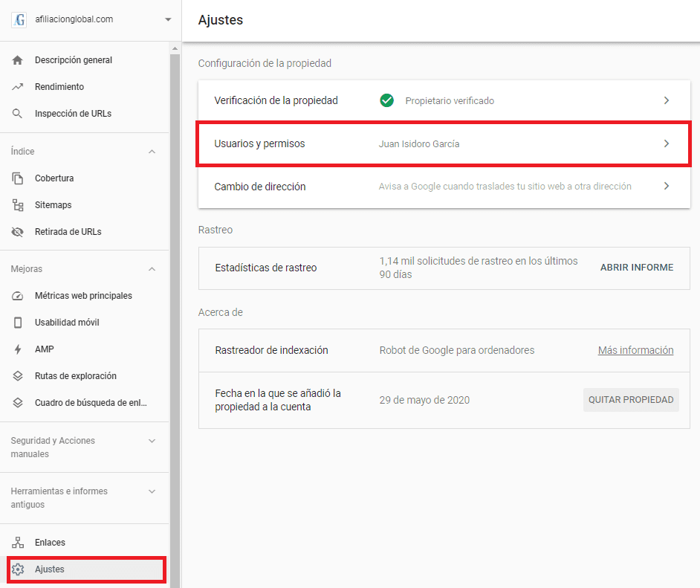
Task: Click the sidebar scrollbar up arrow
Action: 175,48
